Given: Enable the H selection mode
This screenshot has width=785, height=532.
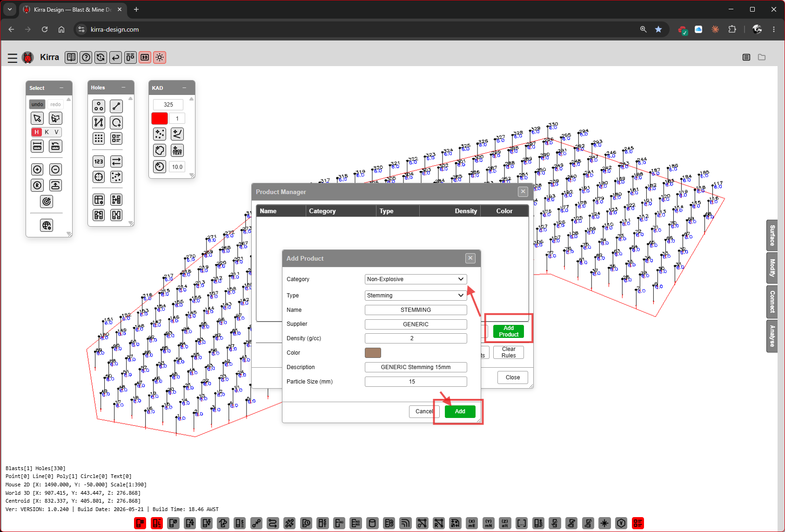Looking at the screenshot, I should tap(37, 132).
